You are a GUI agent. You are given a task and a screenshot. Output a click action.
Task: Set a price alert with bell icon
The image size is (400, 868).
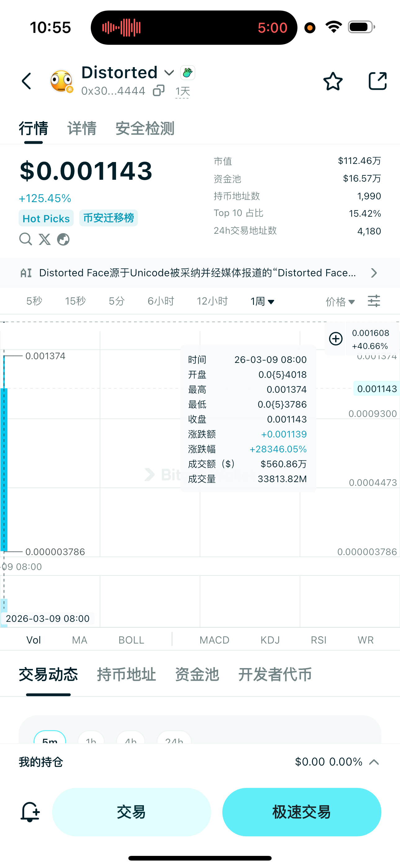30,812
